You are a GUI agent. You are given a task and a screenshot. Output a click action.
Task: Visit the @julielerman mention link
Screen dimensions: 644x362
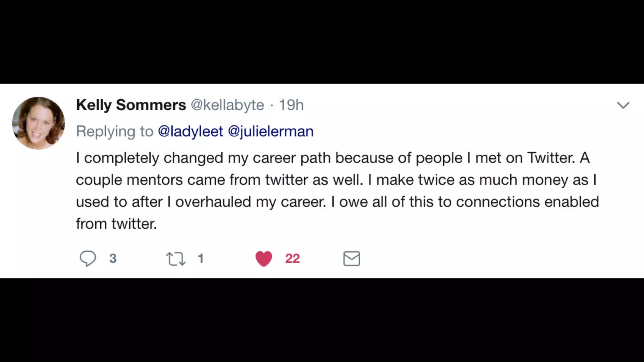(x=270, y=131)
